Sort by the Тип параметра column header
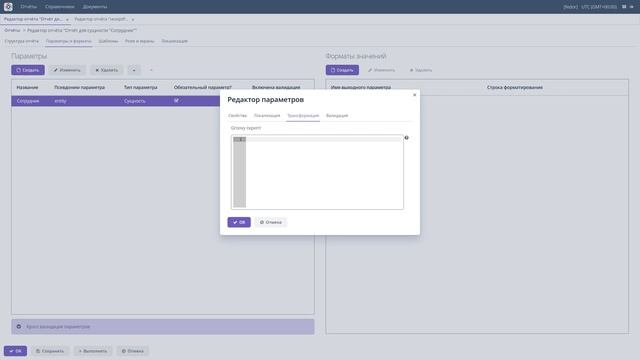Viewport: 640px width, 360px height. coord(140,87)
